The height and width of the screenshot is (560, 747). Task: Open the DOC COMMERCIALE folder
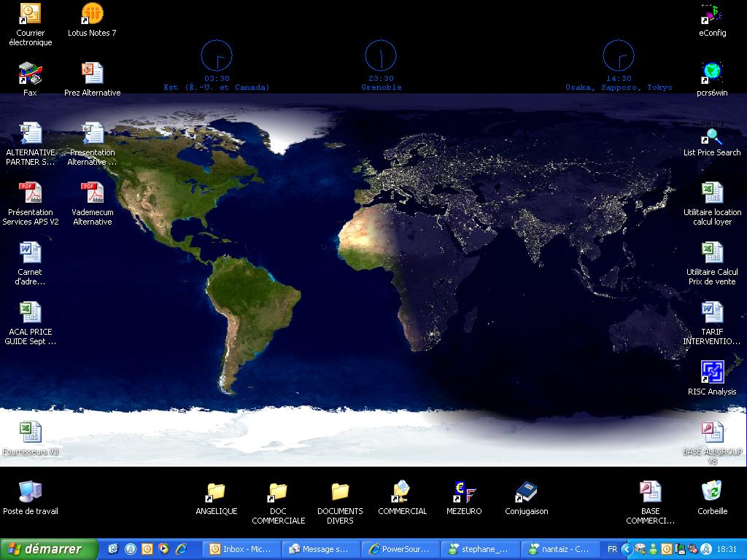(278, 492)
